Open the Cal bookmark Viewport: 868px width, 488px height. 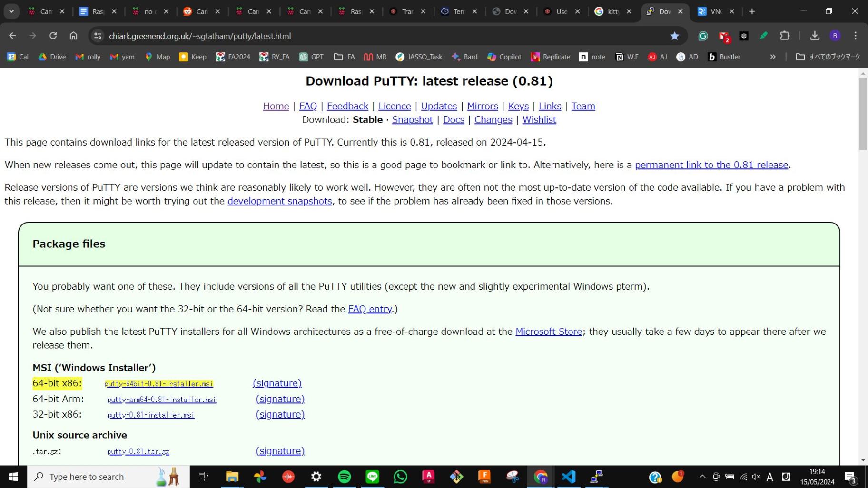(x=18, y=57)
